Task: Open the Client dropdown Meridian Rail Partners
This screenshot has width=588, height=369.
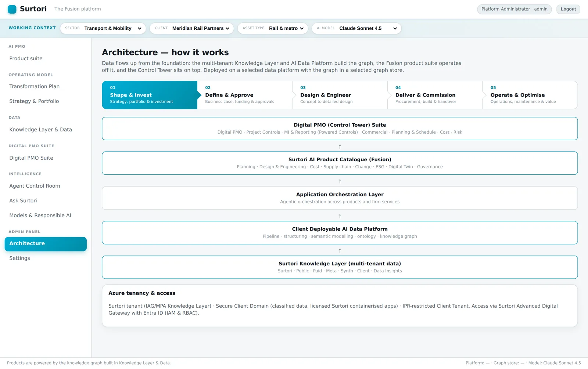Action: [x=191, y=28]
